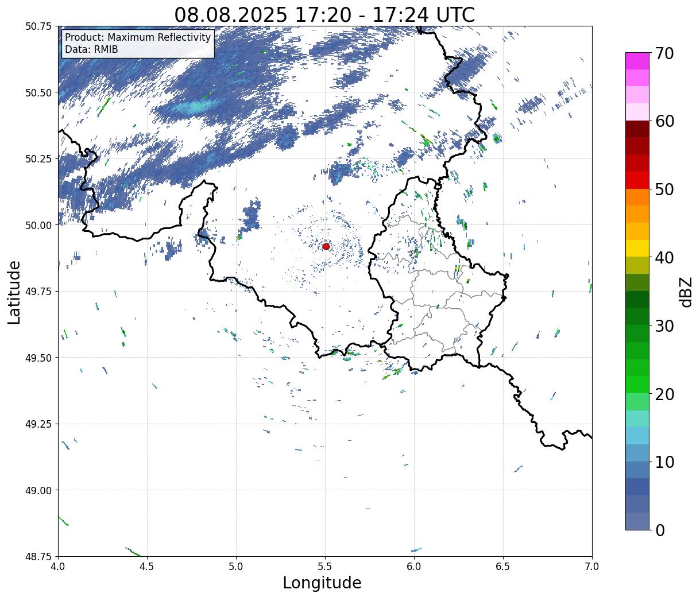The width and height of the screenshot is (700, 597).
Task: Click the latitude tick label 50.75
Action: [38, 26]
